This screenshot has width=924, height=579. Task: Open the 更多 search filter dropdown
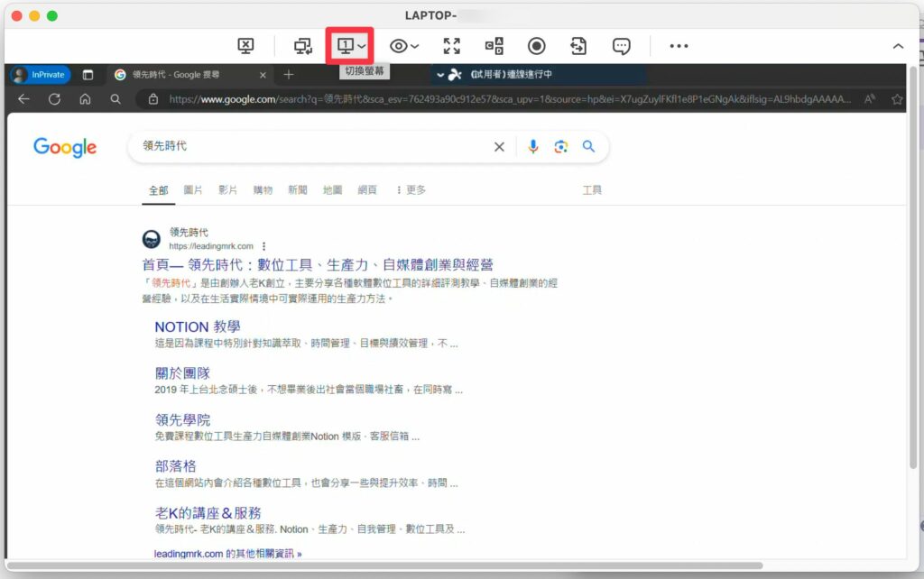[x=411, y=189]
